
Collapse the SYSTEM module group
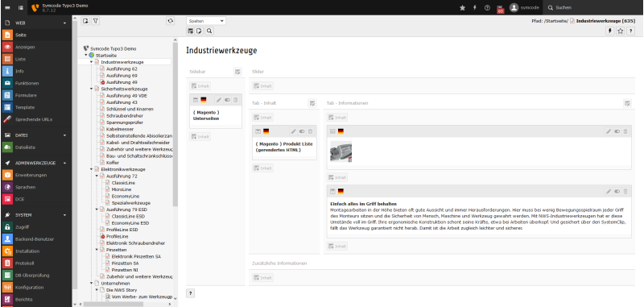(x=35, y=215)
